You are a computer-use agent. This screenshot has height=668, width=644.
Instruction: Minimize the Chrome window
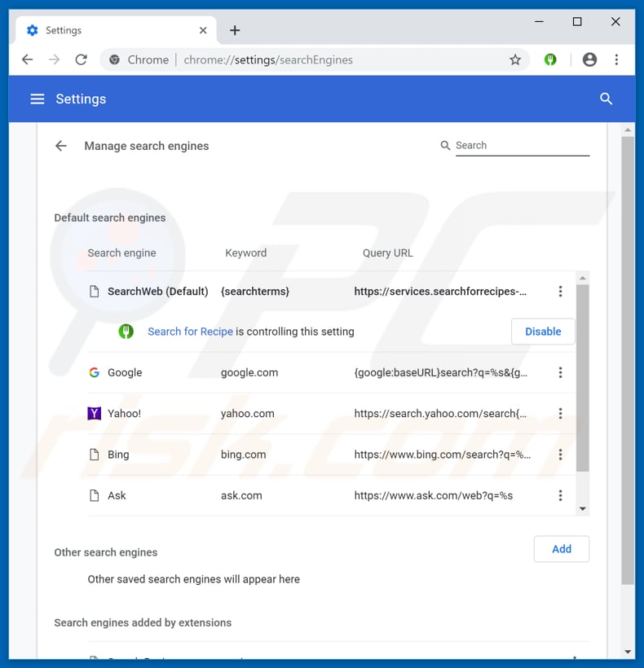click(539, 21)
